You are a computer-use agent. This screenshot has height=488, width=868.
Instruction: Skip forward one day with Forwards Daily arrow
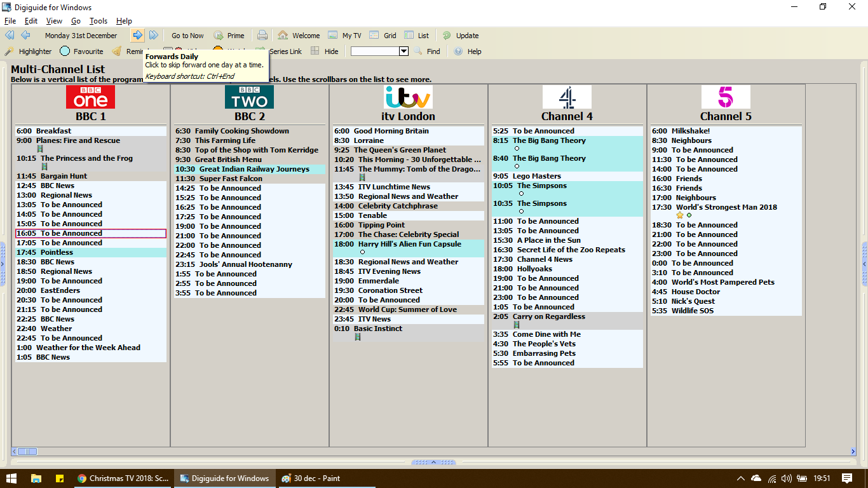[137, 36]
